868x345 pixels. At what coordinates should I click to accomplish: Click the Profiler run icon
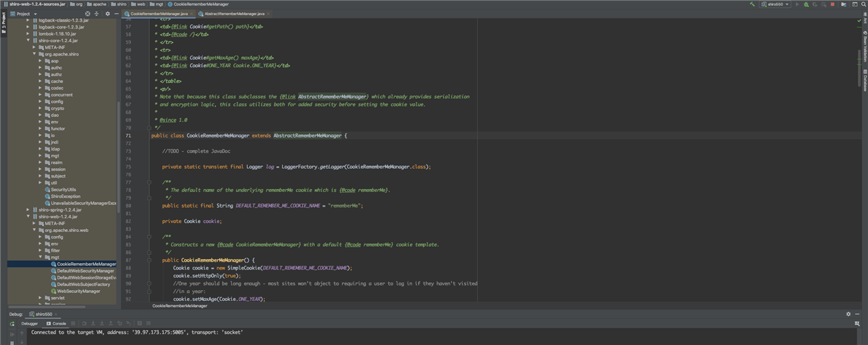click(823, 4)
